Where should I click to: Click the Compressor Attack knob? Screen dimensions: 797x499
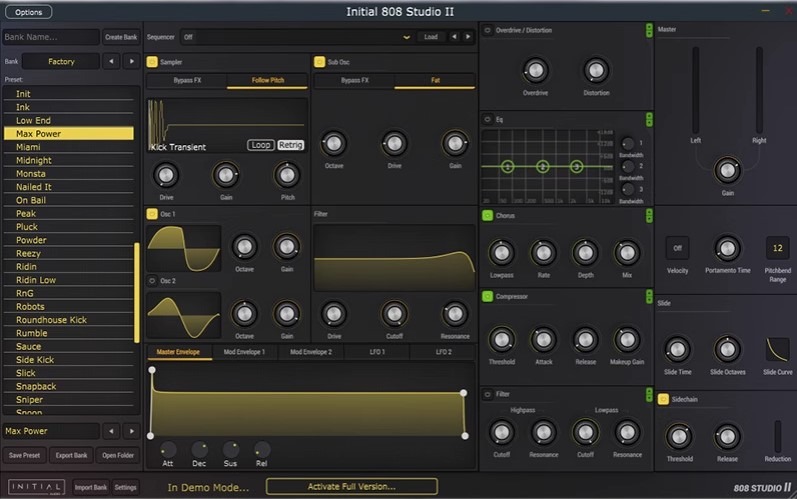543,340
